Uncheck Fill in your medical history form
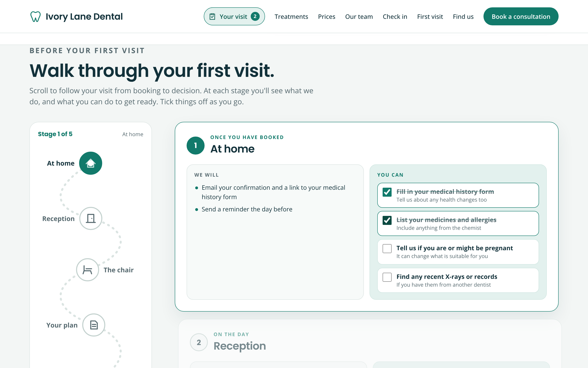 (x=387, y=192)
